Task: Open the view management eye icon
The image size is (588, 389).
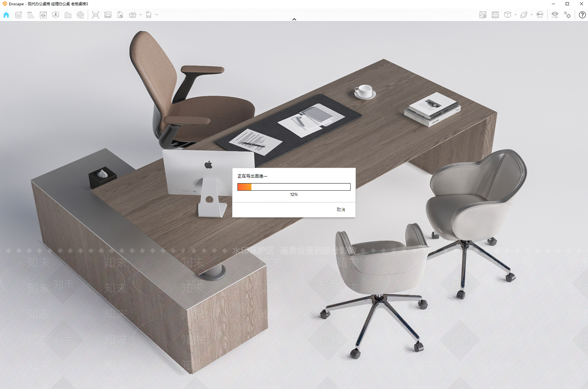Action: pos(43,15)
